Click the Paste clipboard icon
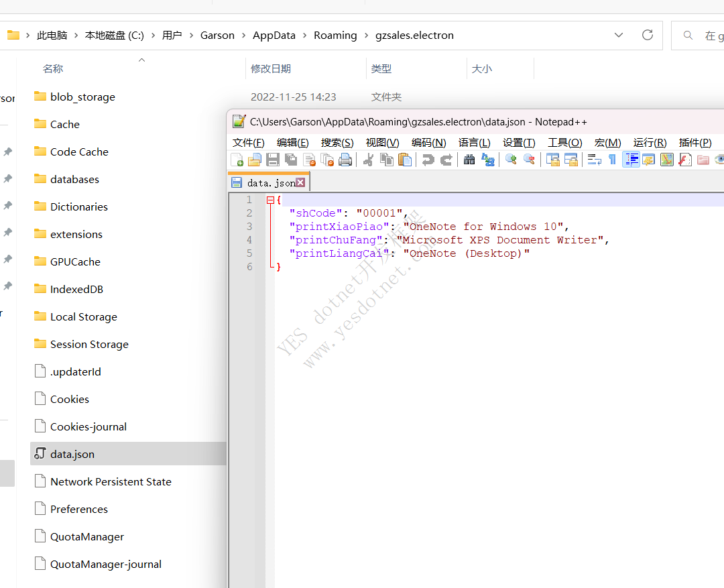 [405, 160]
